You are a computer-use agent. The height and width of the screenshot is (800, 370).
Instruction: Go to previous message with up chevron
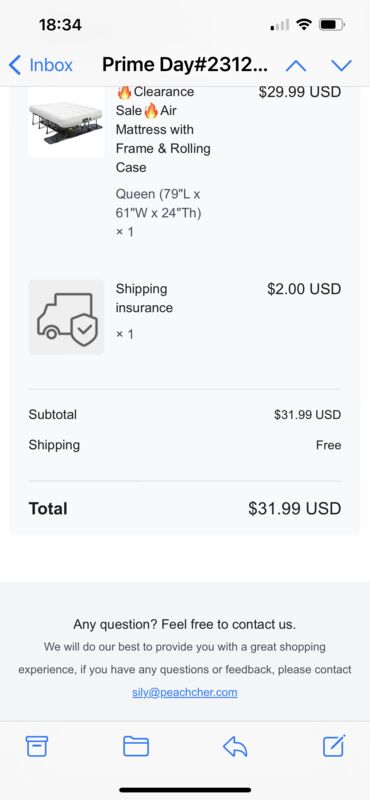tap(295, 65)
